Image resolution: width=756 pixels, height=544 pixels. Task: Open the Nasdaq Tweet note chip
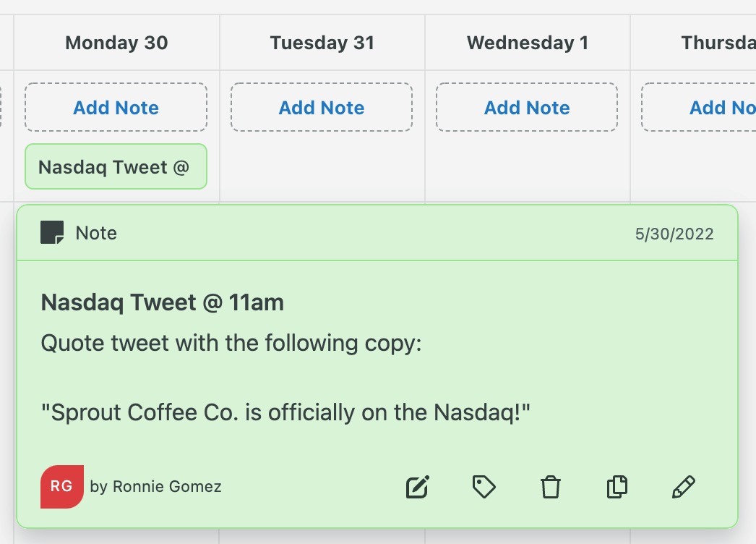[116, 167]
